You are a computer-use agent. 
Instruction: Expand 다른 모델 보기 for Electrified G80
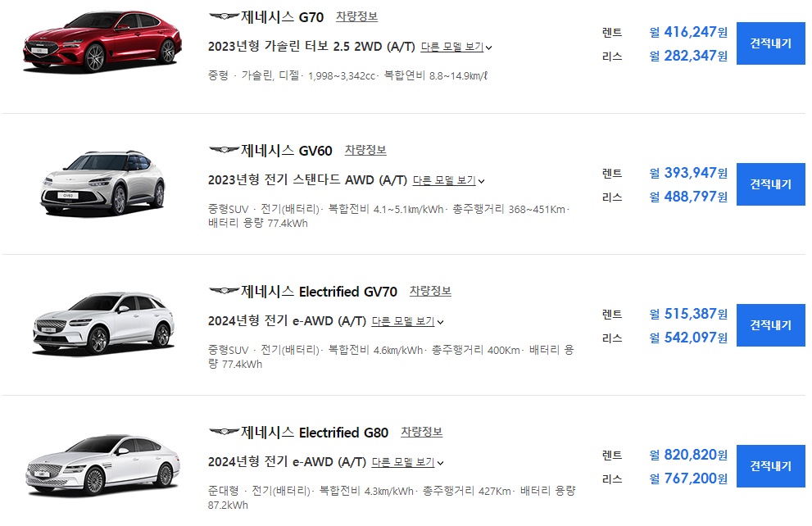pos(407,462)
